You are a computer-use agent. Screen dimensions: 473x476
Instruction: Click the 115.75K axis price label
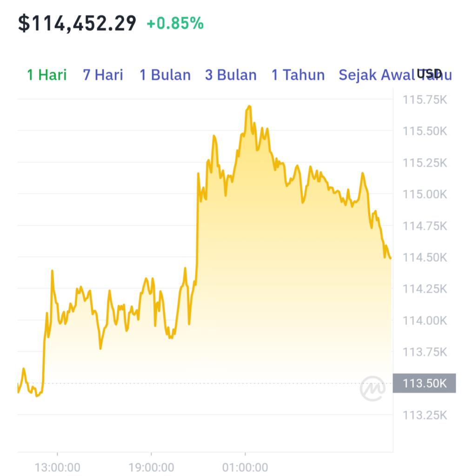pyautogui.click(x=425, y=100)
